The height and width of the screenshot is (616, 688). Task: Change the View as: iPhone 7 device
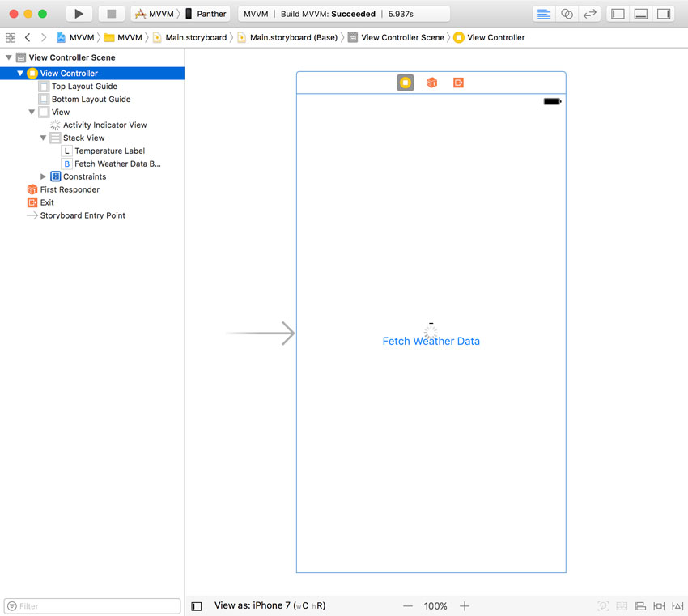[270, 606]
